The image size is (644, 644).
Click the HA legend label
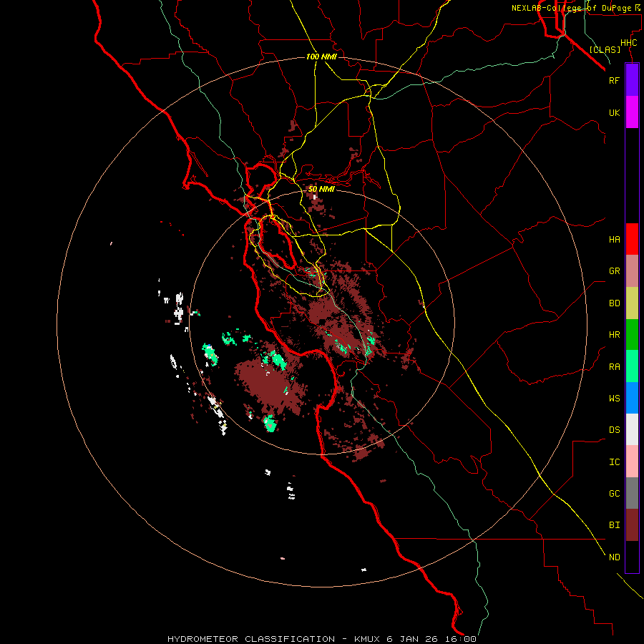pos(614,240)
